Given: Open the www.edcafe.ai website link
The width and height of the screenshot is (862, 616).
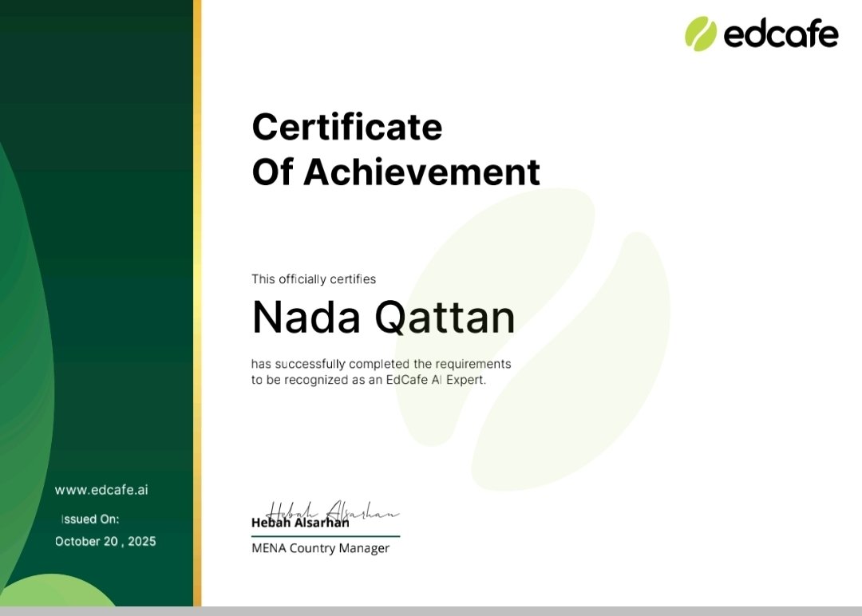Looking at the screenshot, I should tap(101, 490).
